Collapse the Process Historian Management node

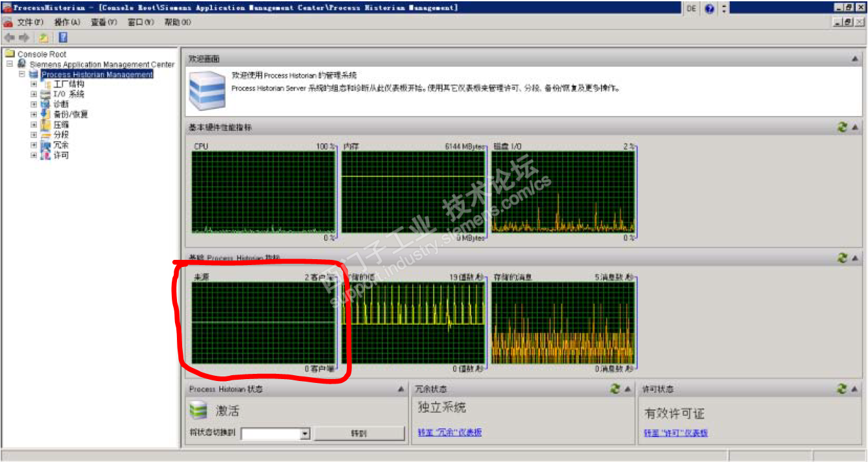pos(21,75)
